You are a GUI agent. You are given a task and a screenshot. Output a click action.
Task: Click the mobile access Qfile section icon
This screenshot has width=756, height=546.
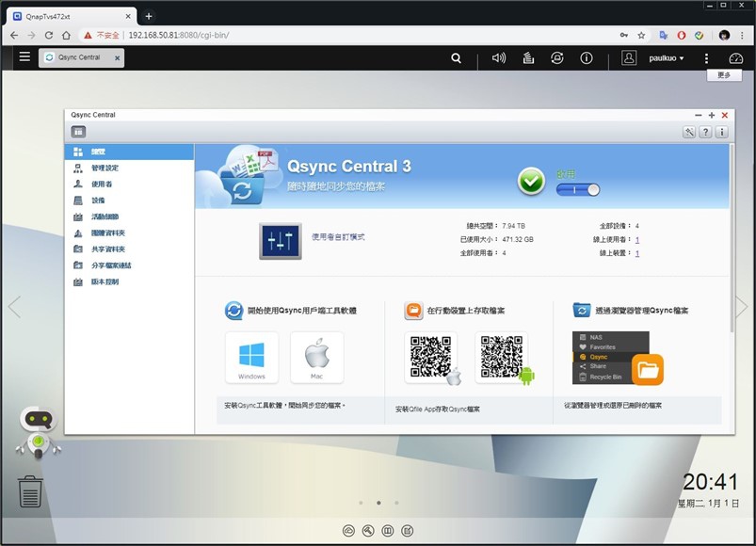[413, 311]
